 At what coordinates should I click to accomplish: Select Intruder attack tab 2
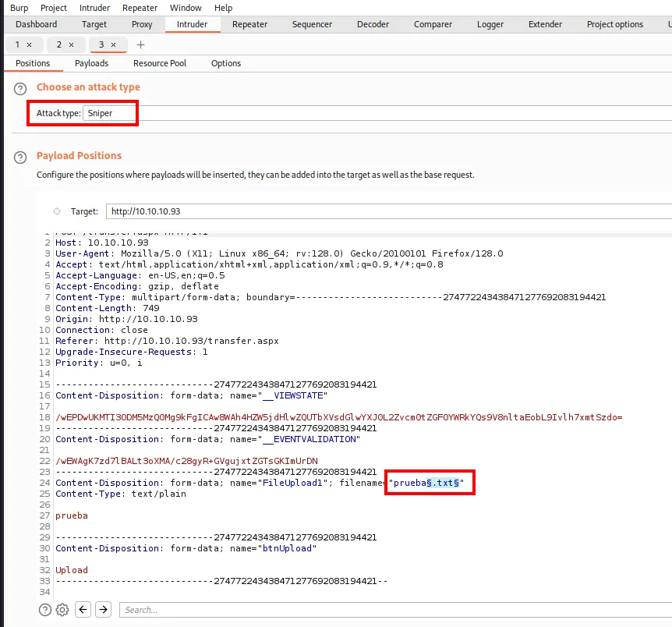click(x=59, y=44)
